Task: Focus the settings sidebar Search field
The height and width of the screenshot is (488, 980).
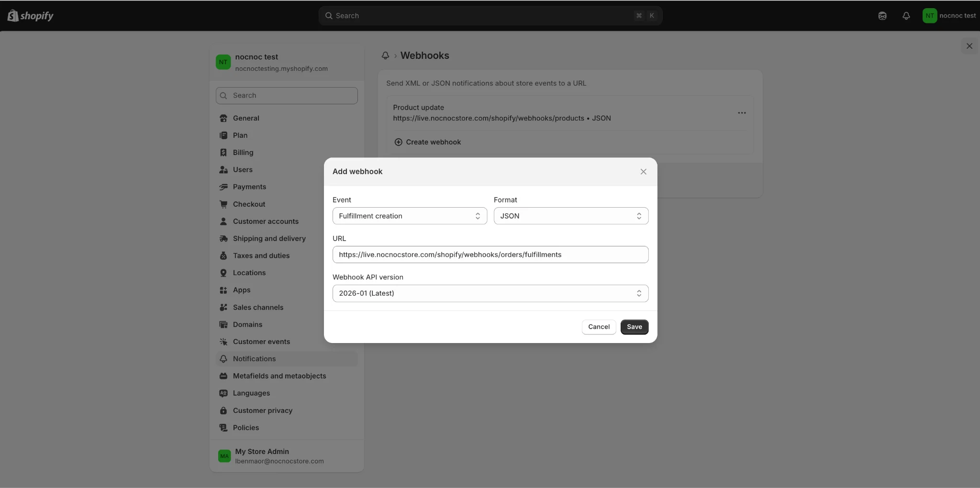Action: click(x=287, y=96)
